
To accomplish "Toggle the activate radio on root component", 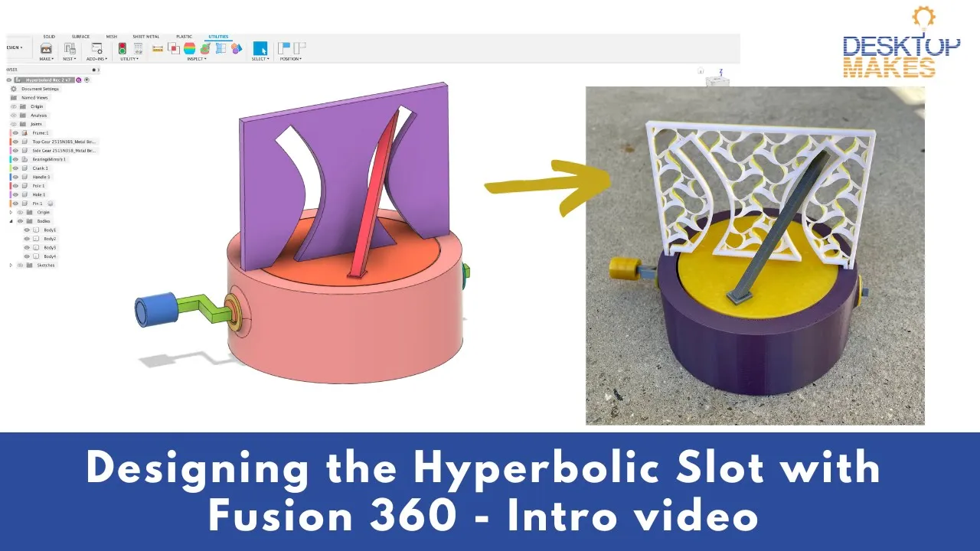I will 87,80.
